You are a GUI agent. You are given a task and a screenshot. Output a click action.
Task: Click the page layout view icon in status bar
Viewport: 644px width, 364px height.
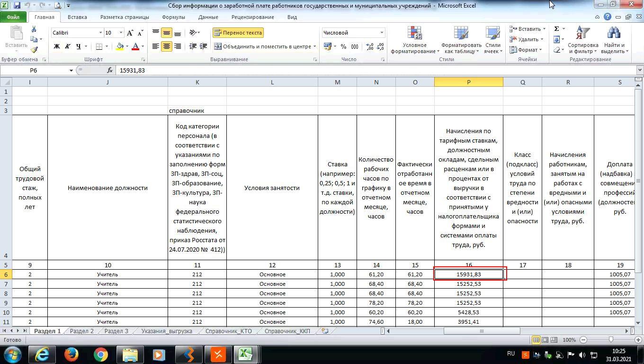coord(546,340)
